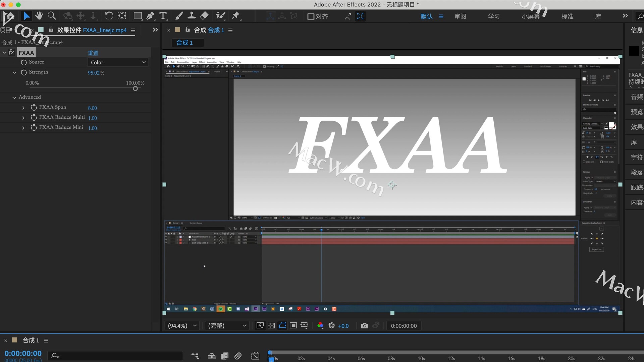Toggle mask and shape path visibility

coord(282,325)
